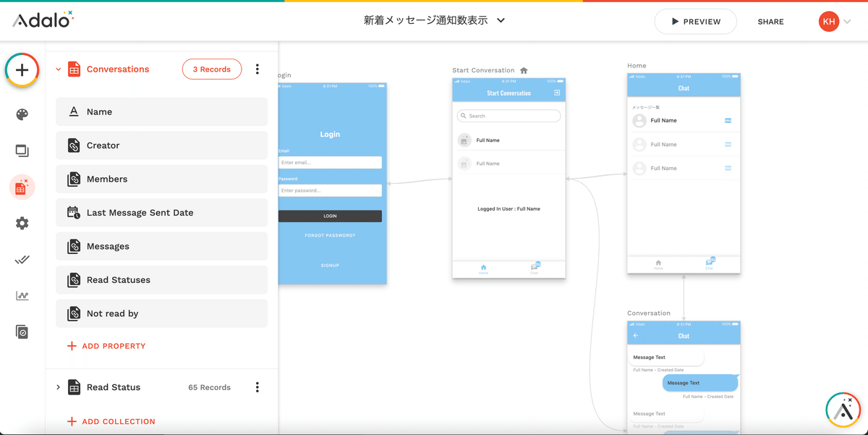This screenshot has width=868, height=435.
Task: Select the Messages property
Action: tap(161, 246)
